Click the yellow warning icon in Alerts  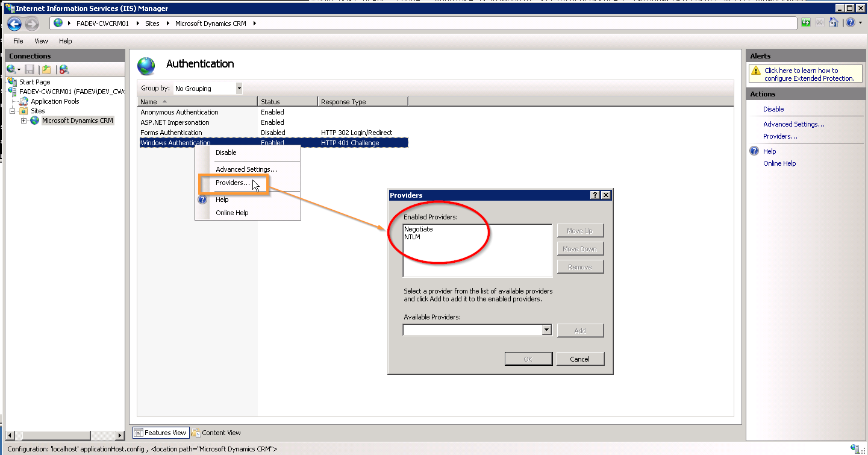(756, 71)
